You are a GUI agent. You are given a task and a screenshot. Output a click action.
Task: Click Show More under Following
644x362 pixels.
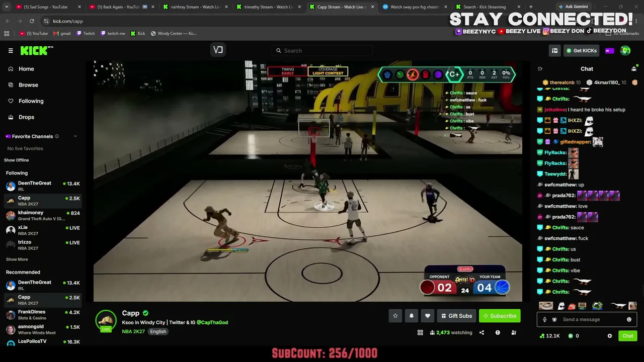tap(17, 259)
